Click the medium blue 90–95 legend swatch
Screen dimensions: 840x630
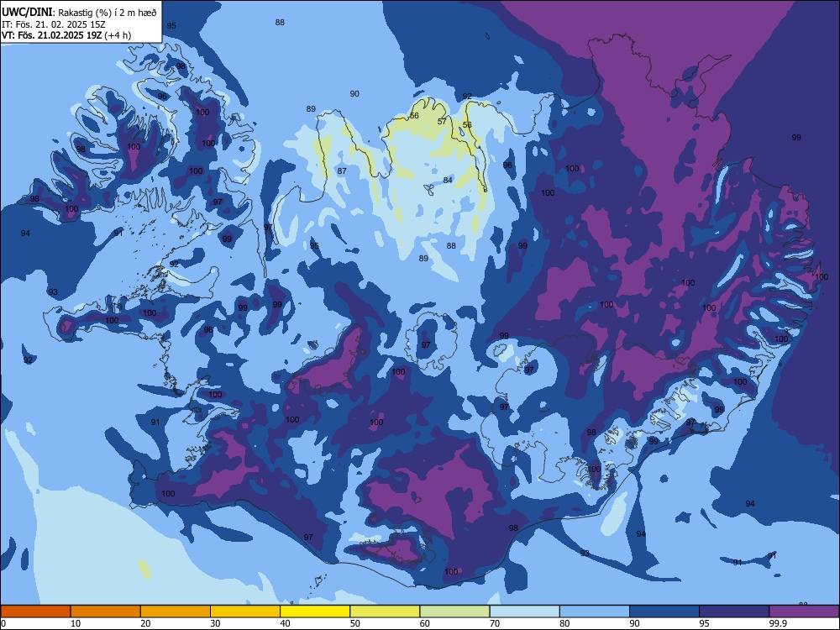664,612
